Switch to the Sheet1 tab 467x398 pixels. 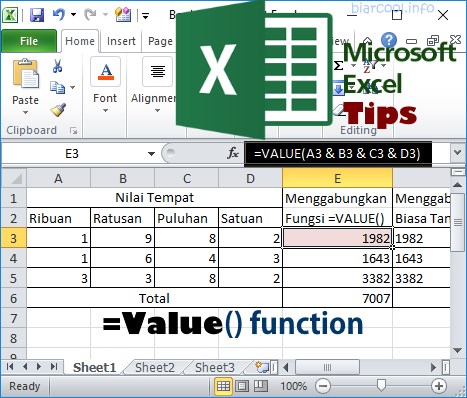pyautogui.click(x=95, y=367)
